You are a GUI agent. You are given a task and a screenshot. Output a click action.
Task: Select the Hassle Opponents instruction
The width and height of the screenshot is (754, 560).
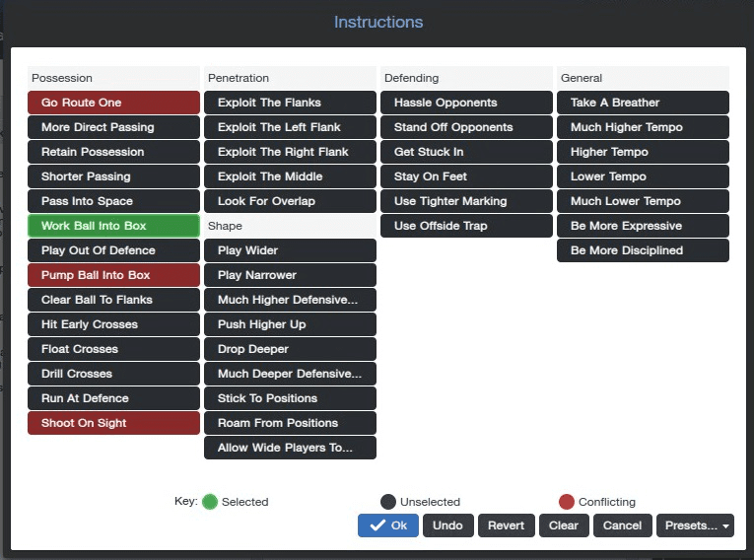pos(466,103)
